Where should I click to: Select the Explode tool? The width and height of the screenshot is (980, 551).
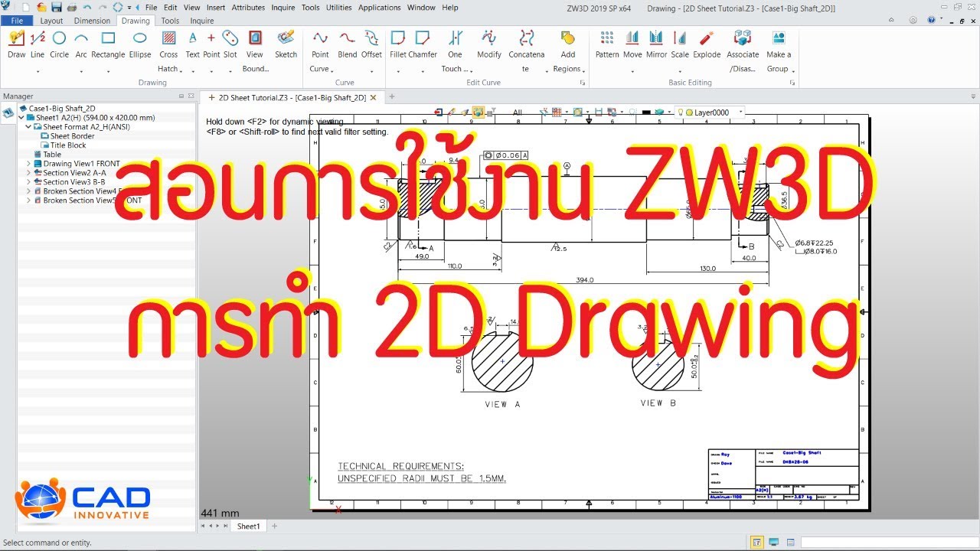click(707, 44)
